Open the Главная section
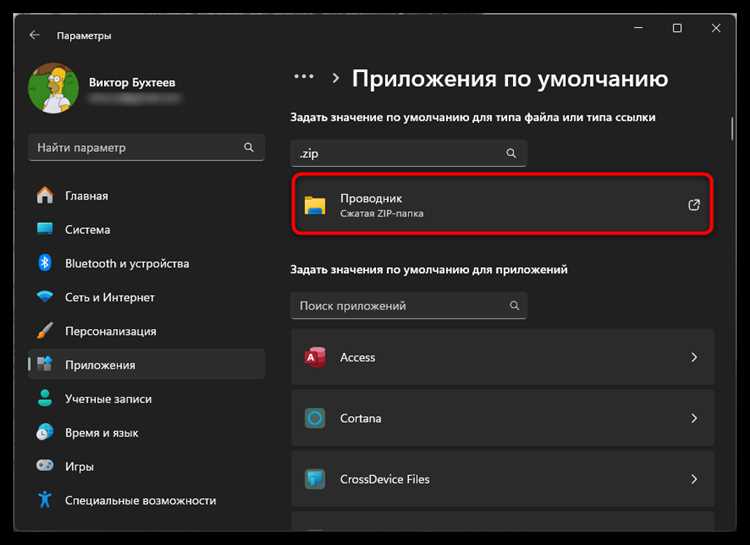This screenshot has width=750, height=545. [146, 196]
